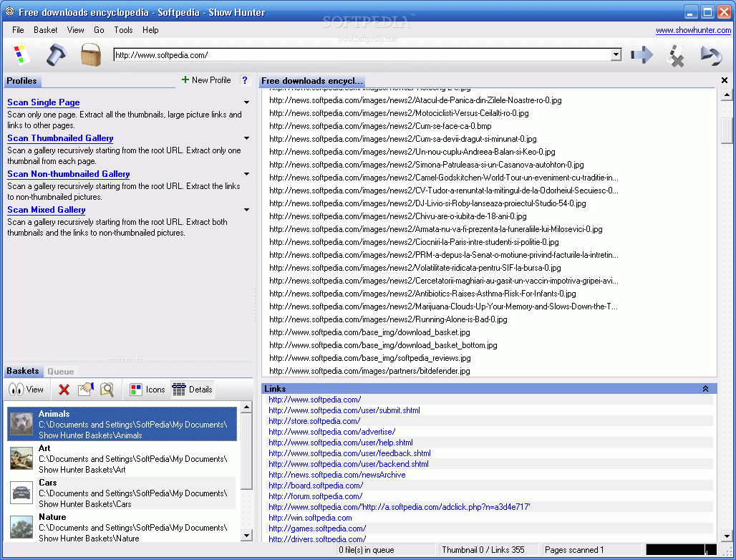This screenshot has height=560, width=736.
Task: Open the board.softpedia.com link
Action: click(316, 486)
